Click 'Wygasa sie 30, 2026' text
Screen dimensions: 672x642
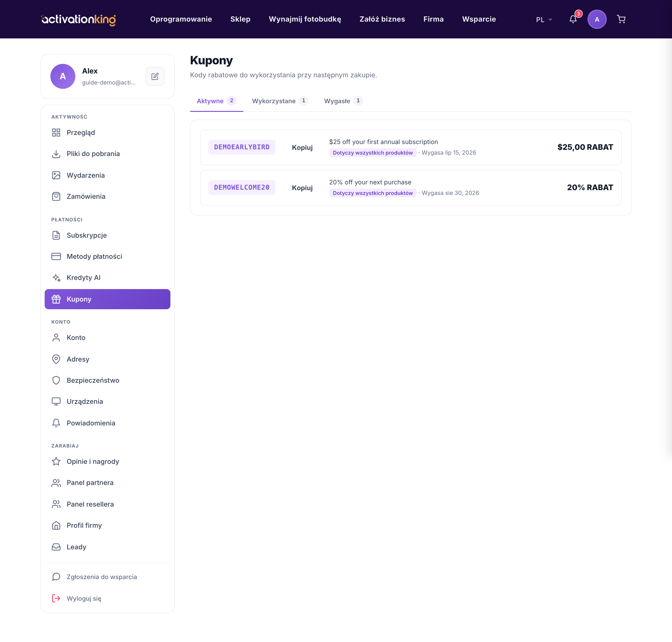(x=450, y=193)
